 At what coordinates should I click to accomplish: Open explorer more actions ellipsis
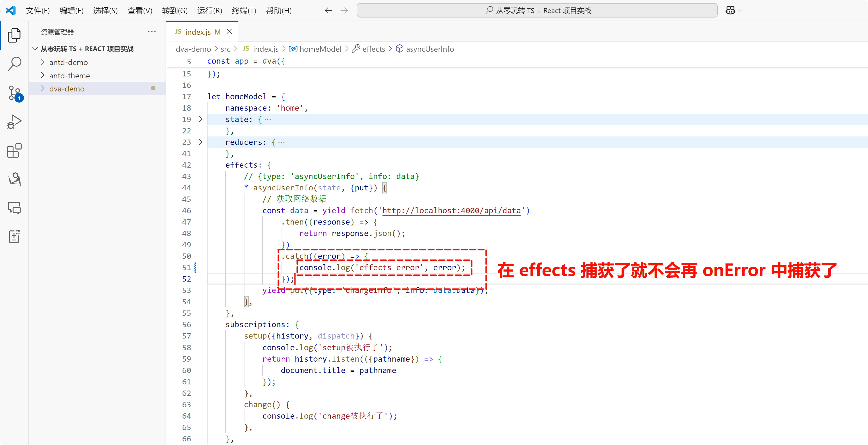(x=152, y=32)
